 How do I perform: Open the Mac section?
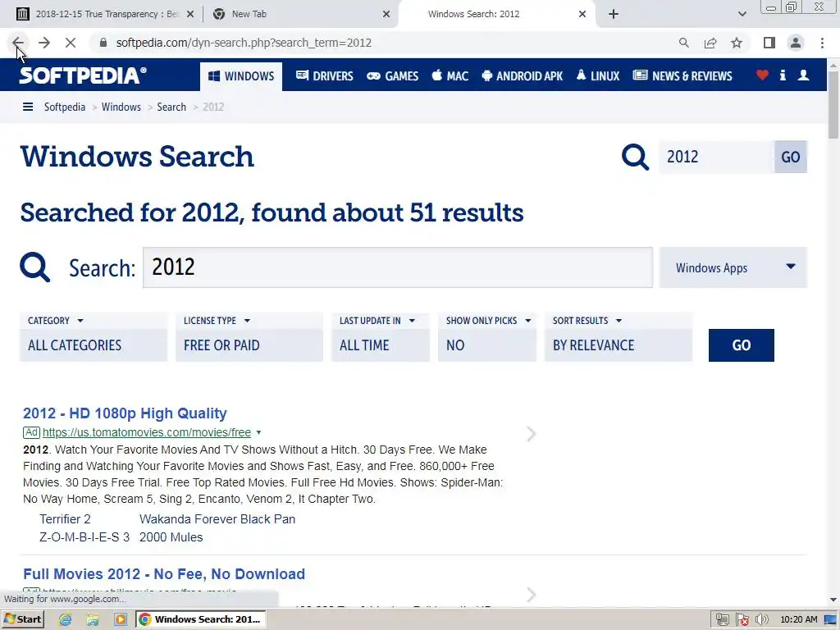click(x=450, y=76)
